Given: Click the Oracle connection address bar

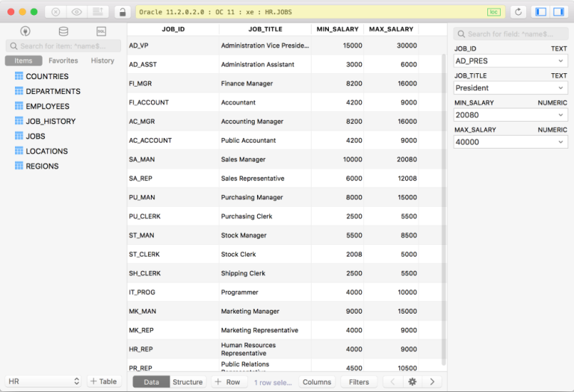Looking at the screenshot, I should pos(321,12).
